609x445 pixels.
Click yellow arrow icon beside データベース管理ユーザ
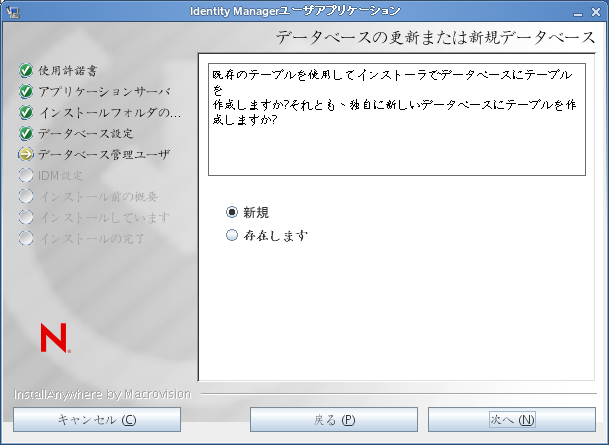click(26, 154)
